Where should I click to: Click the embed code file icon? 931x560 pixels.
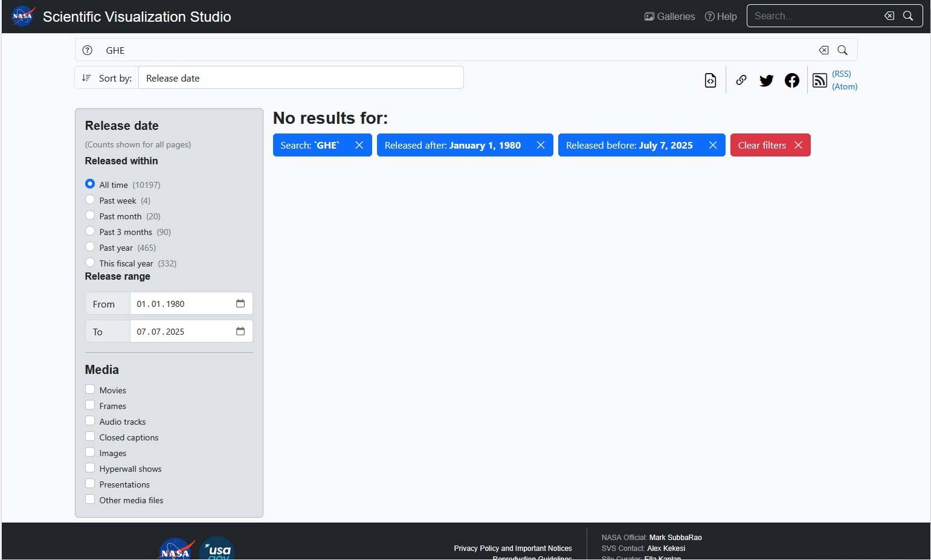click(x=710, y=80)
